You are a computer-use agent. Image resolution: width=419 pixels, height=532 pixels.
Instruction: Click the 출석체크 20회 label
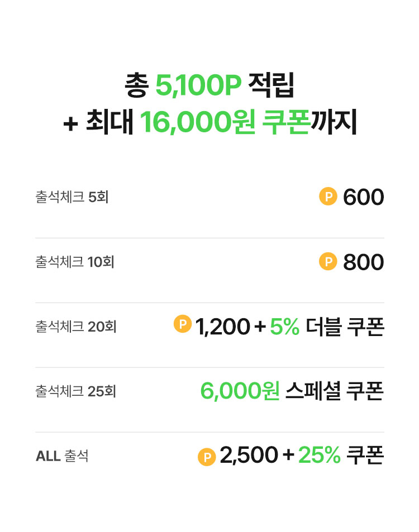click(75, 327)
